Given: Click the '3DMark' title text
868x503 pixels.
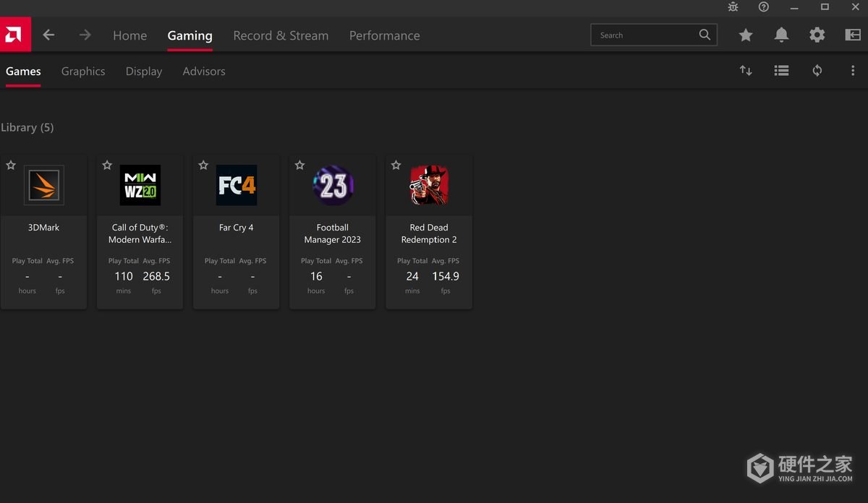Looking at the screenshot, I should click(x=44, y=228).
